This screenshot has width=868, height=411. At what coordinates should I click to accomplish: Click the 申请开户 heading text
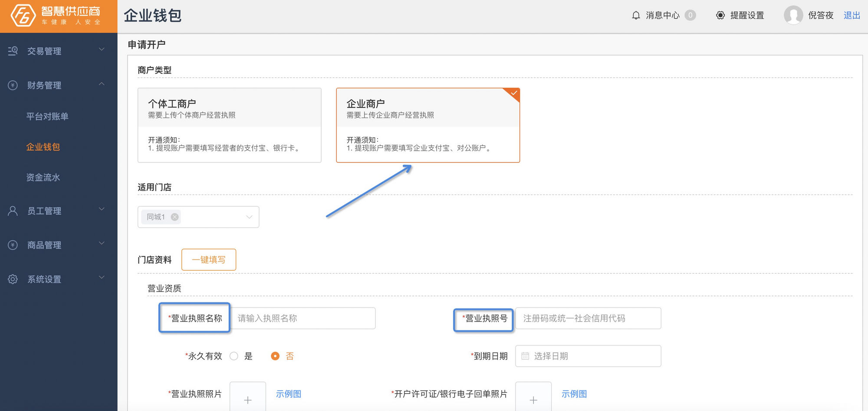pos(147,44)
